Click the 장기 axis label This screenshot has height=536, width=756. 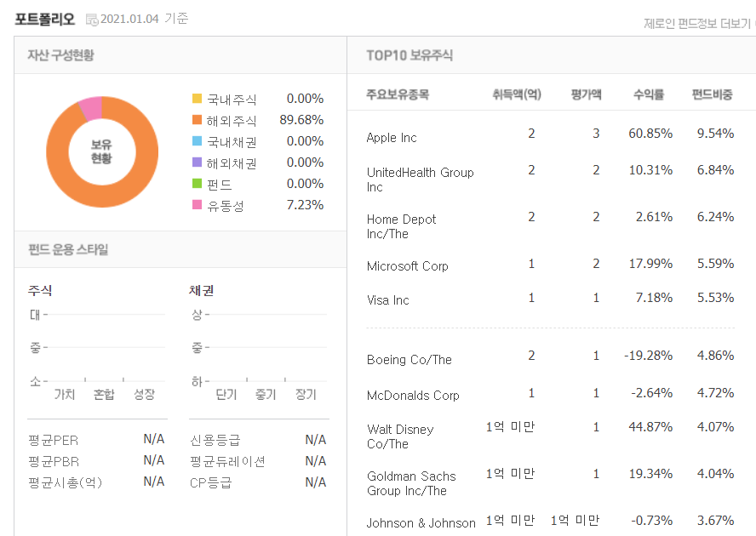tap(306, 394)
